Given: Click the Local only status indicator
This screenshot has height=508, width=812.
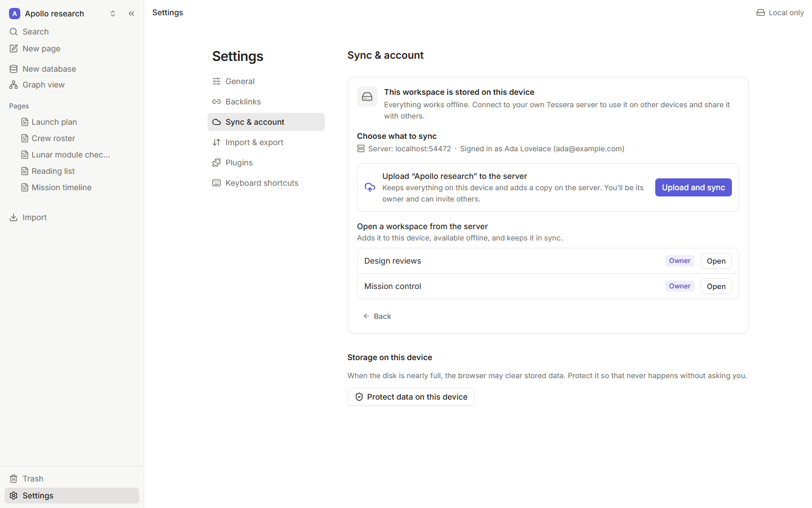Looking at the screenshot, I should [x=780, y=12].
